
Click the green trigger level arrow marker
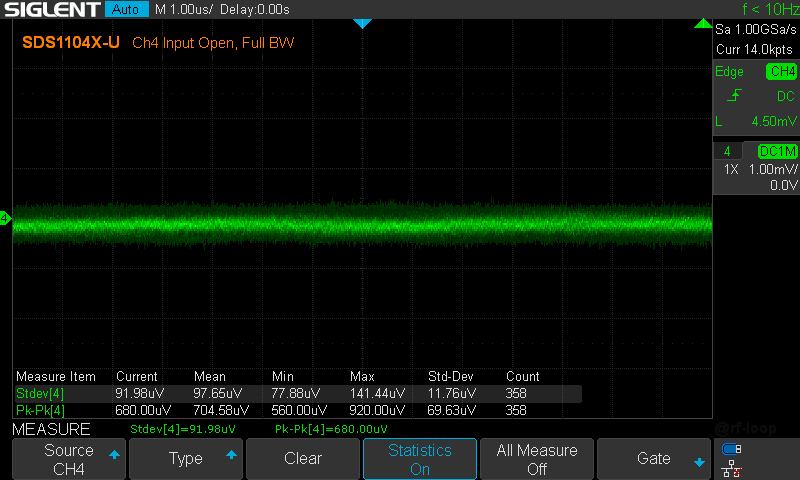coord(703,23)
